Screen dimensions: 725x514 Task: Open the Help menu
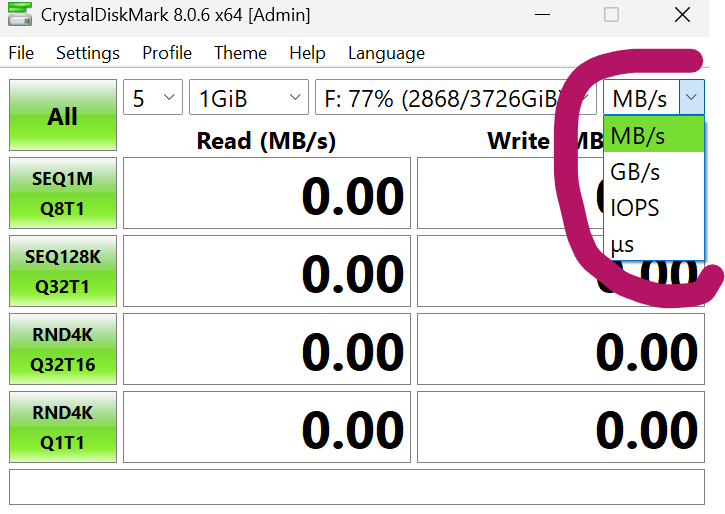[x=307, y=53]
